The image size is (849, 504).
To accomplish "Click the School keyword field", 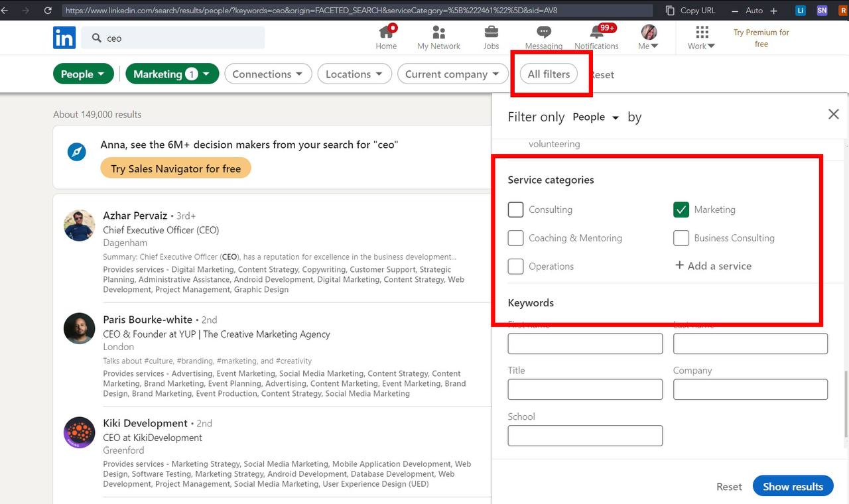I will coord(585,436).
